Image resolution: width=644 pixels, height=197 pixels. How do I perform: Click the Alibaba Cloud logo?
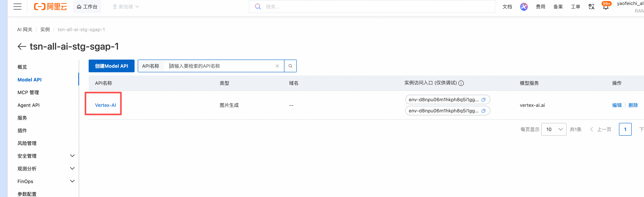(50, 7)
